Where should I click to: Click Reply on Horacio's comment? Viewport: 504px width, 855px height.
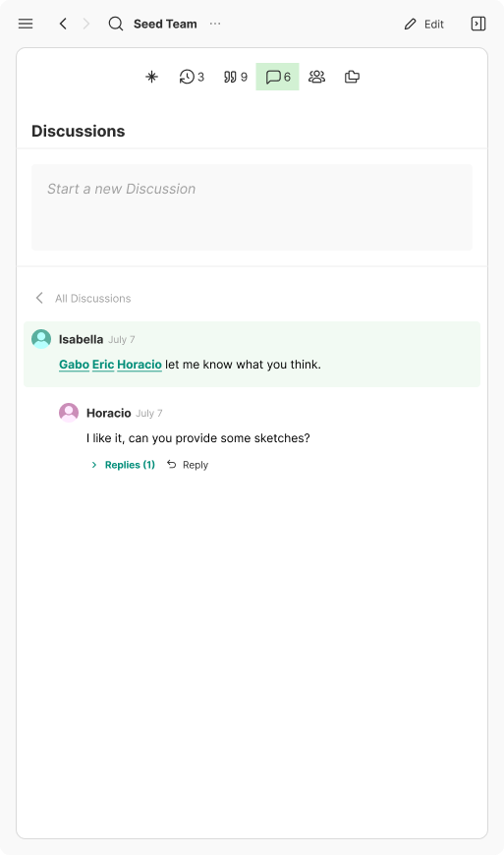[188, 465]
